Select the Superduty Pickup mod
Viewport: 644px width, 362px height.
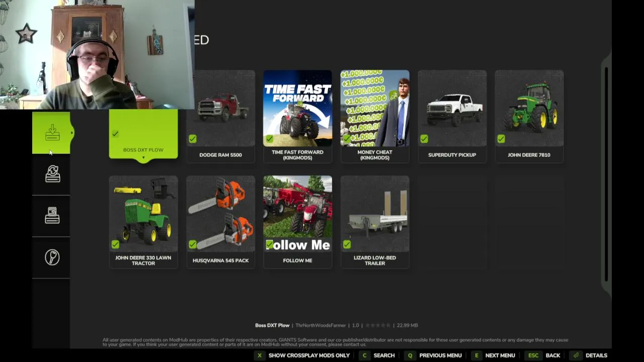pyautogui.click(x=452, y=117)
